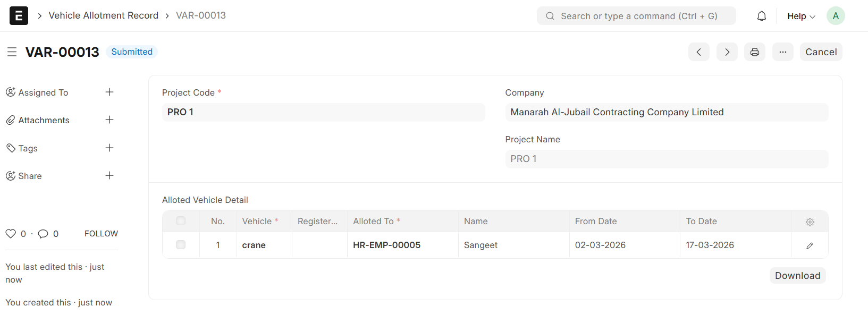Click FOLLOW to follow this document
This screenshot has width=868, height=315.
pyautogui.click(x=101, y=234)
